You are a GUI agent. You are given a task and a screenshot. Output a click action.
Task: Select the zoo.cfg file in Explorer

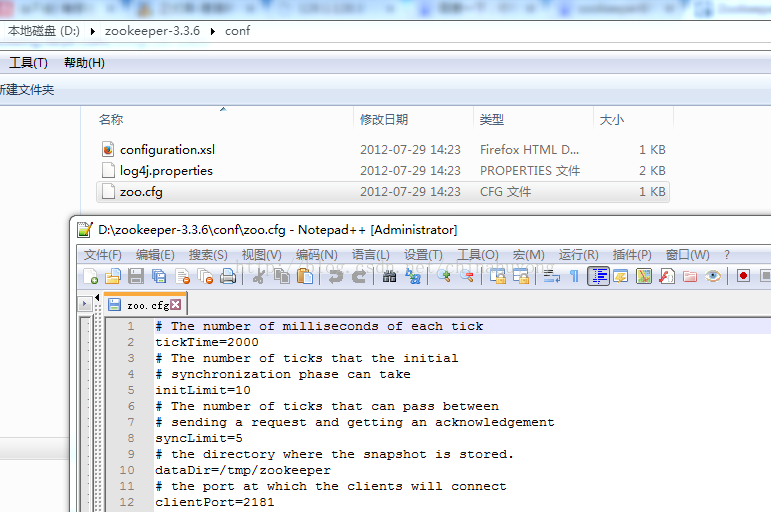[x=383, y=192]
